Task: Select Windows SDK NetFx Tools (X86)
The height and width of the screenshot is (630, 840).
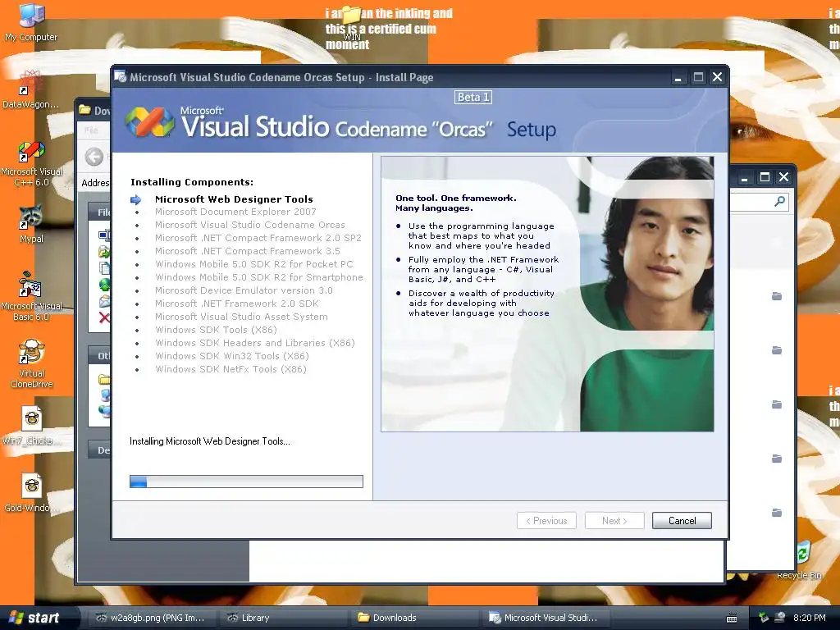Action: [231, 369]
